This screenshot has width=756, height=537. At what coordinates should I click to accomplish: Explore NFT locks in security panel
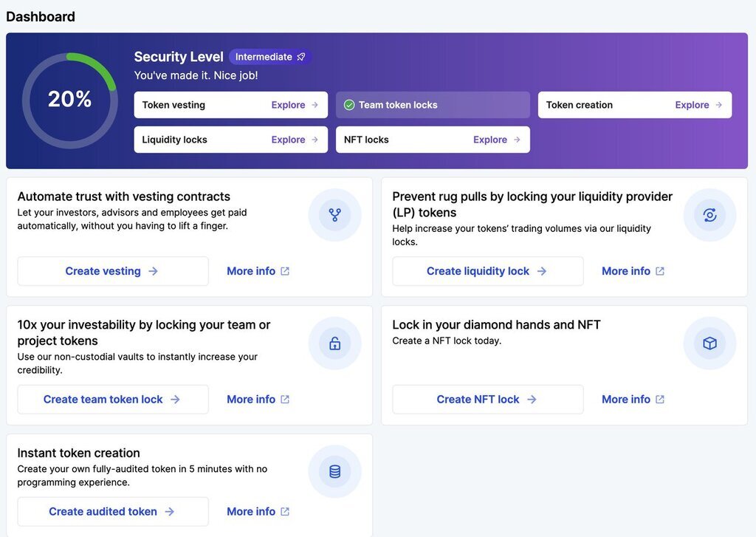[x=496, y=140]
